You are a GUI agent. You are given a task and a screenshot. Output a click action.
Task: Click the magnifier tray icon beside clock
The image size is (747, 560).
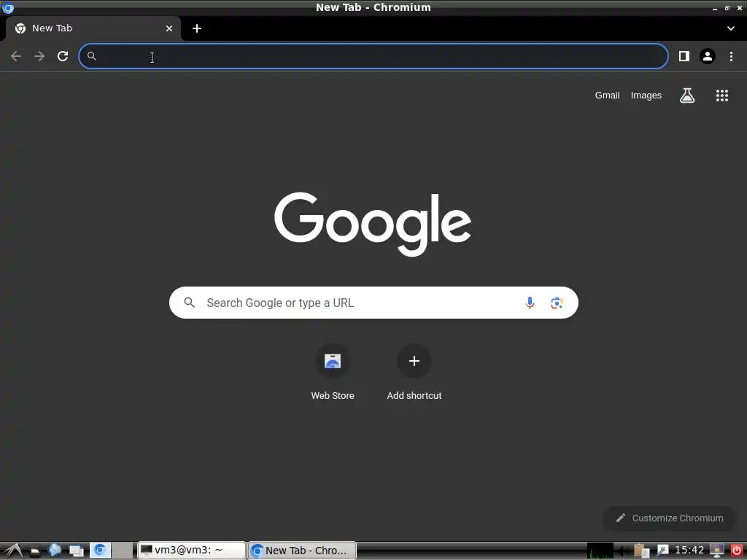662,551
